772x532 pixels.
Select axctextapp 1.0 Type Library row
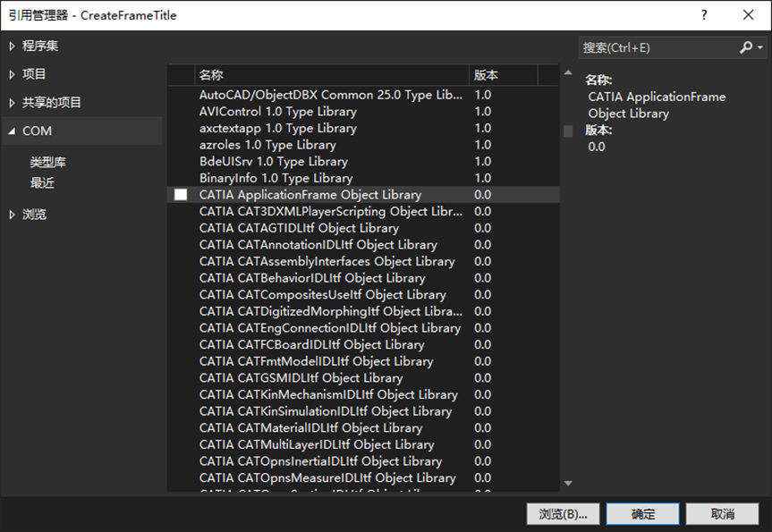(x=363, y=129)
